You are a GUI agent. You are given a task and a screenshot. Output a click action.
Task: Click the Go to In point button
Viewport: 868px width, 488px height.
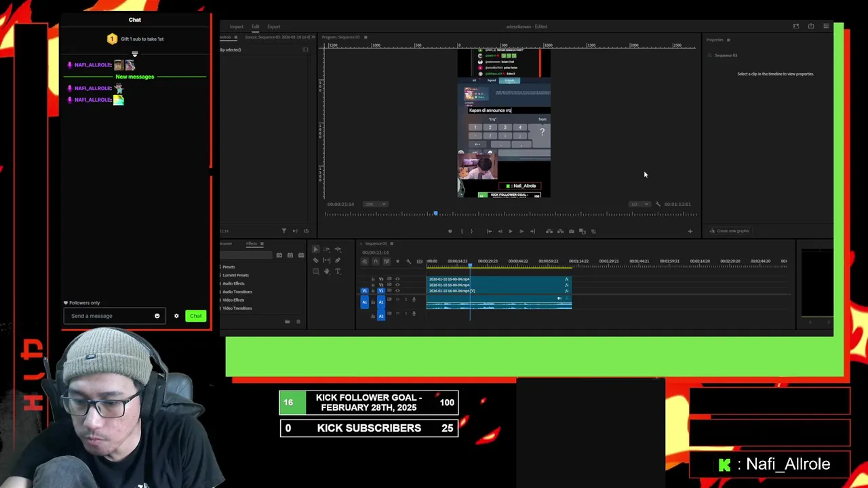click(490, 231)
